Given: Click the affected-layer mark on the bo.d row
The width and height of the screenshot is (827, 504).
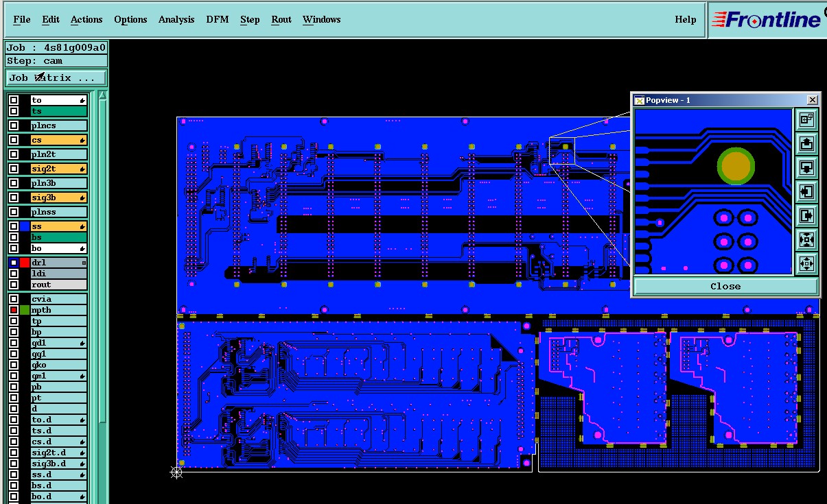Looking at the screenshot, I should click(82, 497).
